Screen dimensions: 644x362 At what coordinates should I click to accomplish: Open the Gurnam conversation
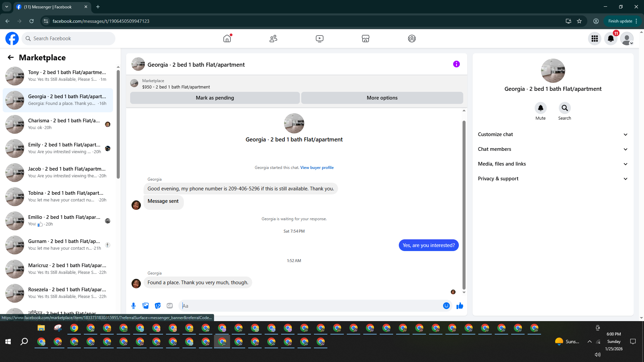[x=58, y=245]
